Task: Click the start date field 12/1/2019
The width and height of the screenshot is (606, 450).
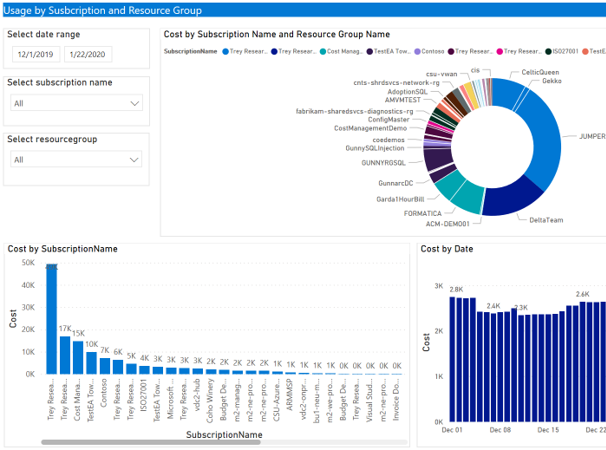Action: pos(36,55)
